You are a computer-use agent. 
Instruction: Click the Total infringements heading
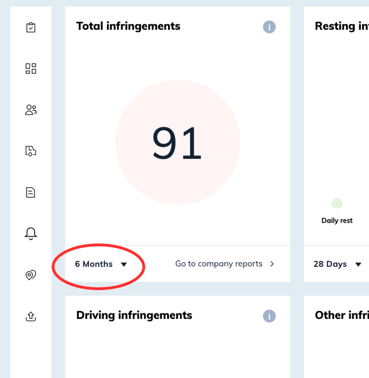tap(128, 26)
